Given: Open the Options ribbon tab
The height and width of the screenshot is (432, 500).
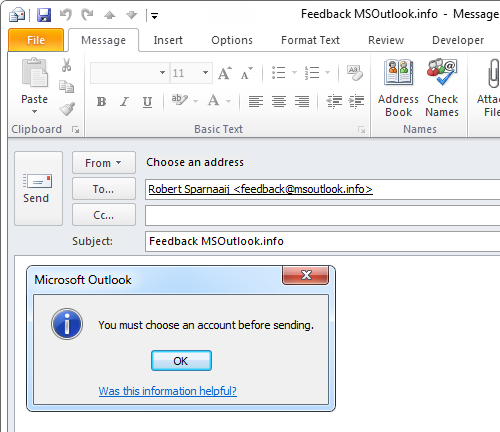Looking at the screenshot, I should [x=232, y=40].
